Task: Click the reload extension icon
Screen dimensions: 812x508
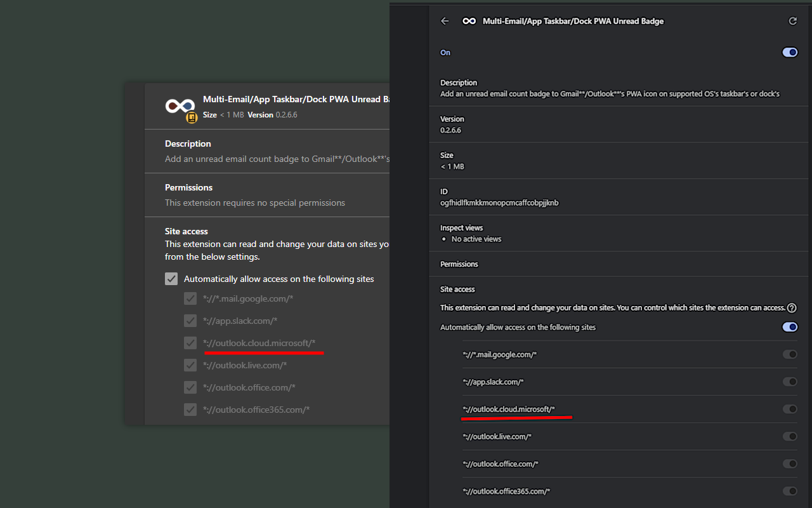Action: pos(792,21)
